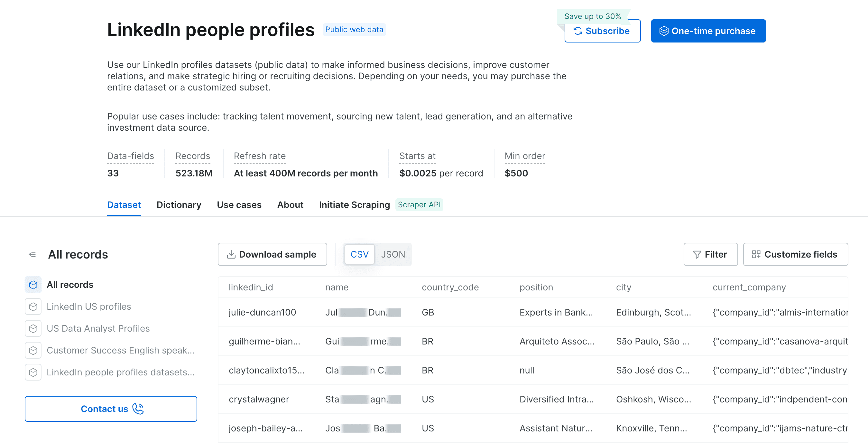868x443 pixels.
Task: Click the package icon on One-time purchase
Action: click(664, 30)
